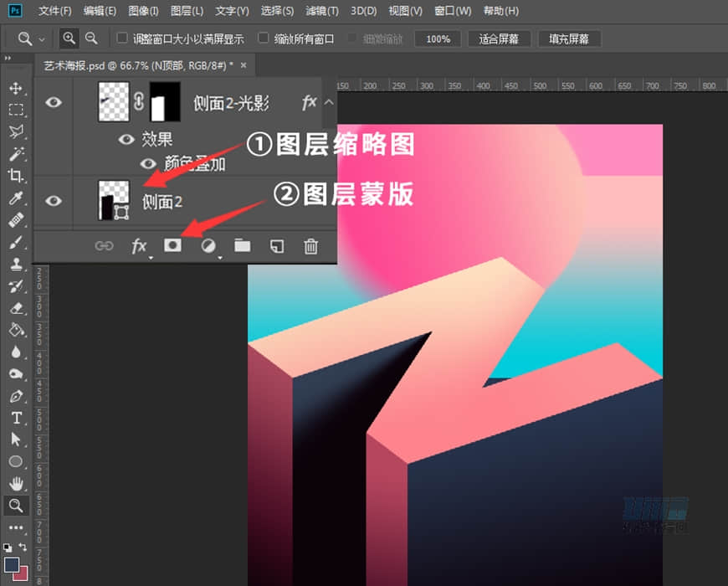The width and height of the screenshot is (728, 586).
Task: Toggle visibility of 效果 effects
Action: click(126, 139)
